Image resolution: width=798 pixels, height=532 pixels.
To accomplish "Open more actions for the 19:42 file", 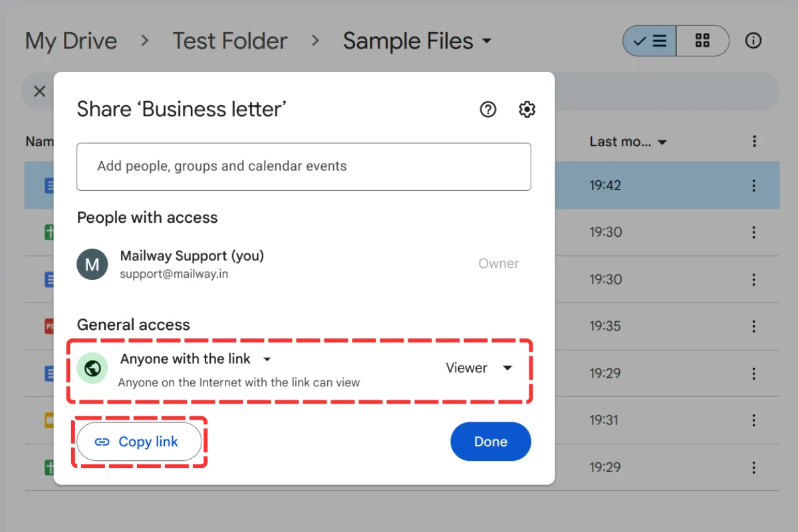I will (x=753, y=186).
